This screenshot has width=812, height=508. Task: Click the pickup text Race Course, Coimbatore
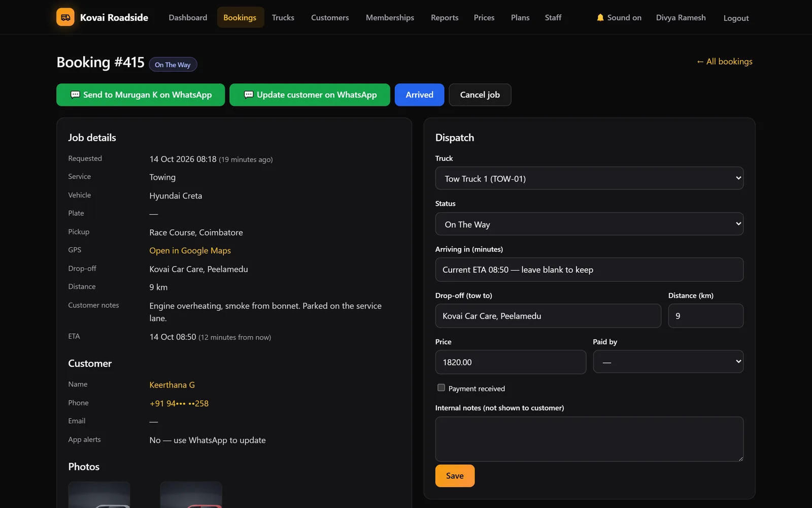tap(196, 232)
